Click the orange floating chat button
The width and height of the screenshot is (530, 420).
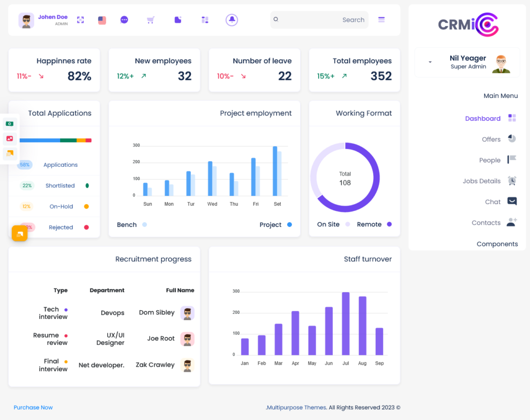click(x=20, y=234)
